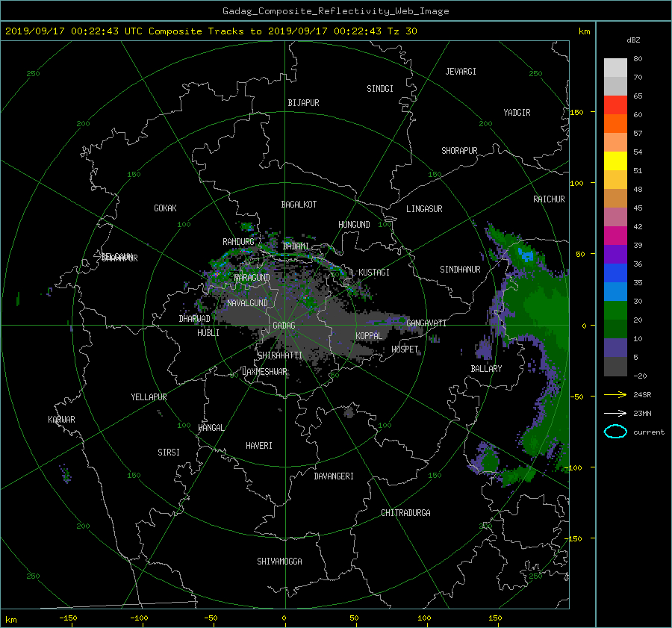Select the GANGAVATI label
This screenshot has height=628, width=672.
tap(426, 323)
